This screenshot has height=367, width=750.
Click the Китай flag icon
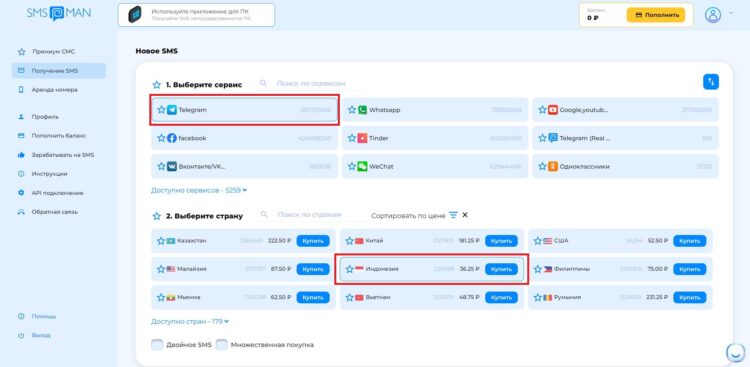(359, 241)
